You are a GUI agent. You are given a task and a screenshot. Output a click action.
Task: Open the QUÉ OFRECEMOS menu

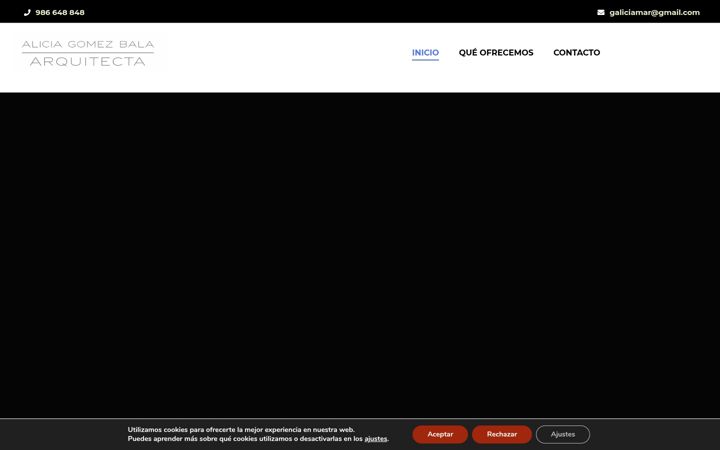coord(496,52)
